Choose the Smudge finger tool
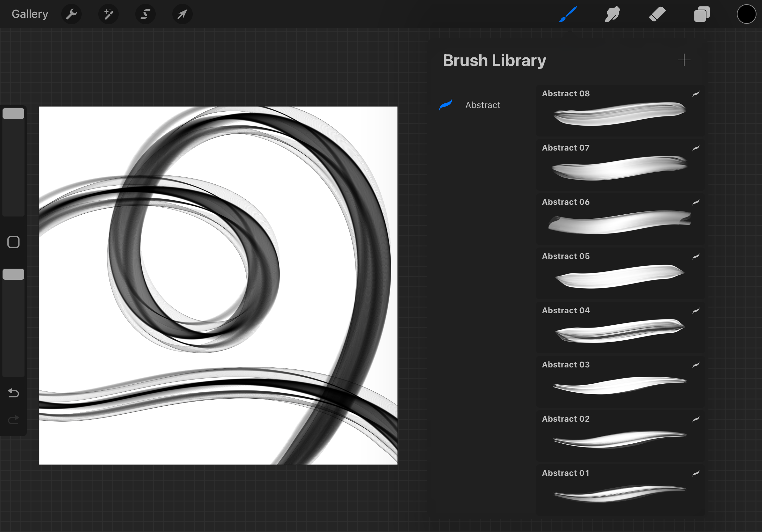Viewport: 762px width, 532px height. (x=612, y=14)
